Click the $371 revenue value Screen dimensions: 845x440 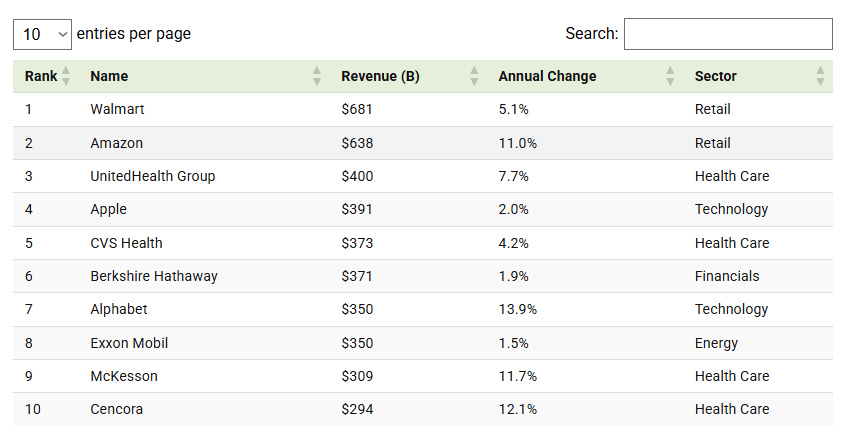pos(357,276)
